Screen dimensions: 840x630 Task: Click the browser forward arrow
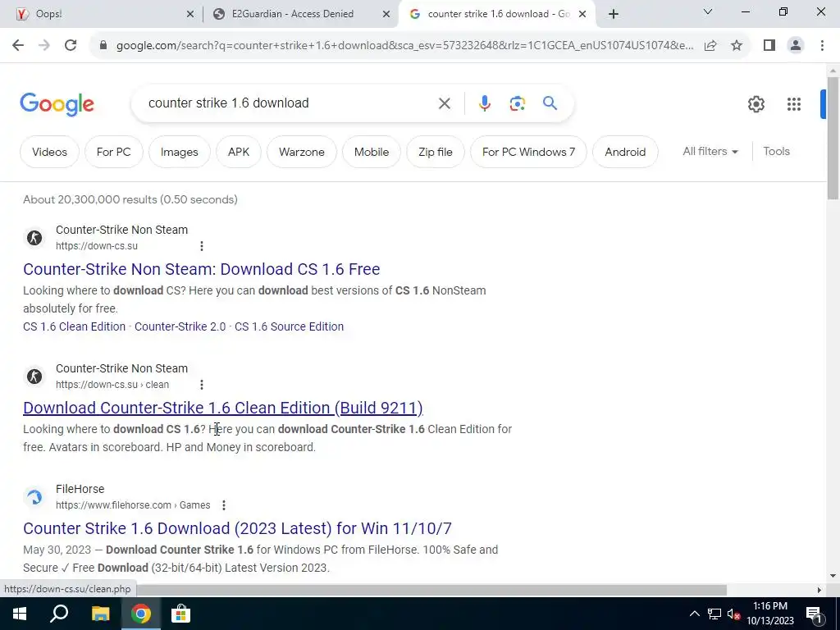point(44,46)
